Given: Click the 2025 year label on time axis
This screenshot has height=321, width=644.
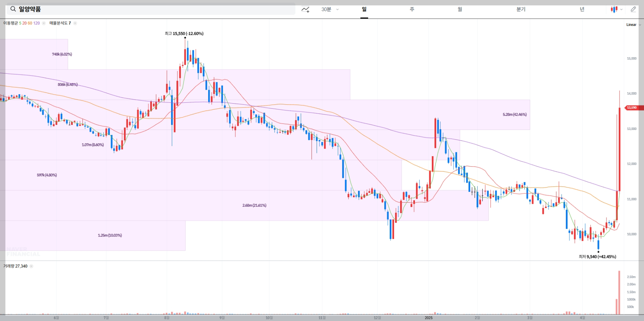Looking at the screenshot, I should [429, 318].
